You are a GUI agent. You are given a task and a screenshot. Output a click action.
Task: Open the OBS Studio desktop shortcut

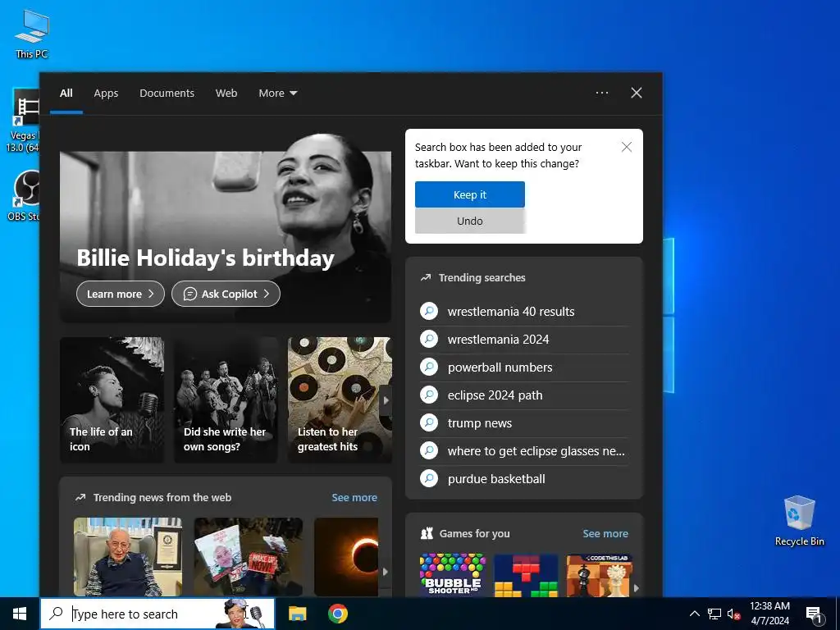25,195
